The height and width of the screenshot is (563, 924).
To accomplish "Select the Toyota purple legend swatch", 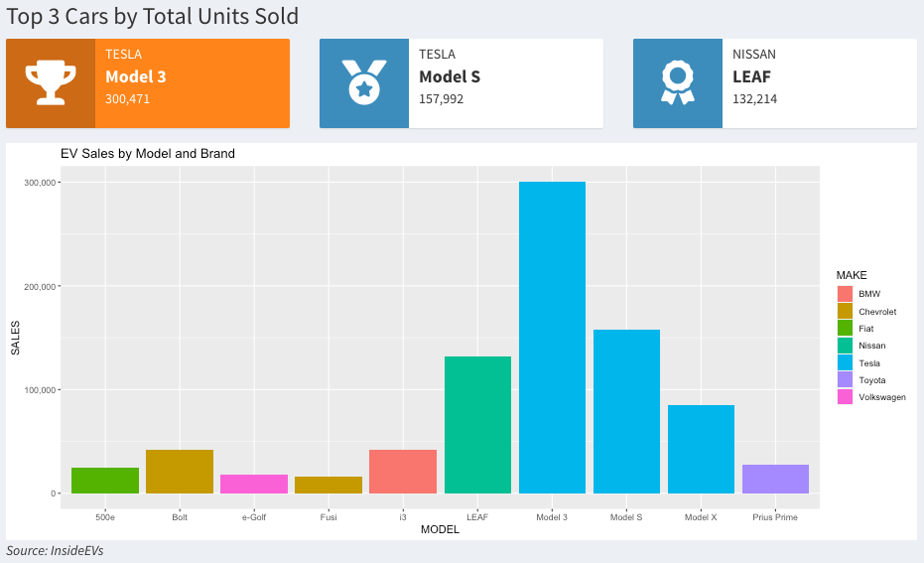I will [845, 379].
